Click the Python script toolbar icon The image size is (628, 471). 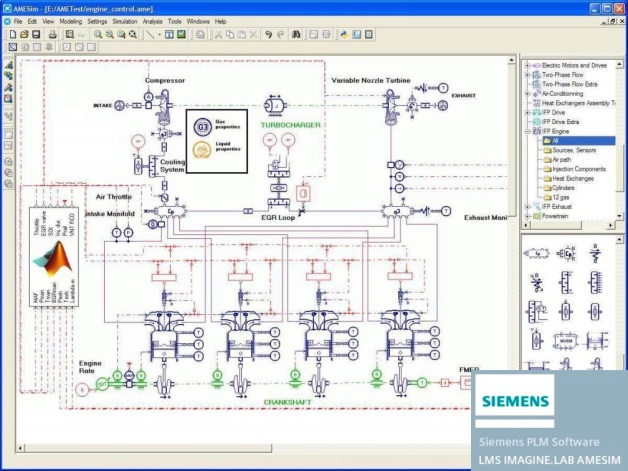coord(344,35)
